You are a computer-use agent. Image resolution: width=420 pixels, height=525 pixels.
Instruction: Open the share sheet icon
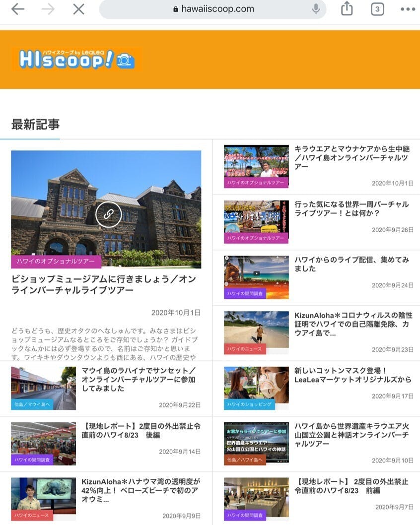click(x=347, y=9)
